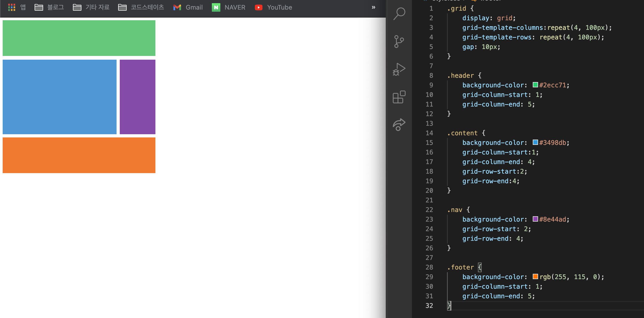Open the Source Control view

click(x=399, y=42)
